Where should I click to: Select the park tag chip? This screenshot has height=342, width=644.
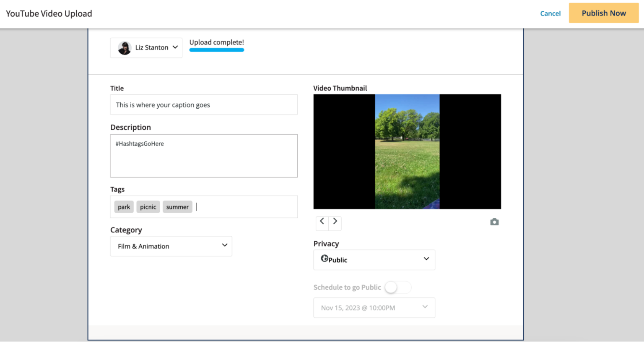[x=124, y=206]
